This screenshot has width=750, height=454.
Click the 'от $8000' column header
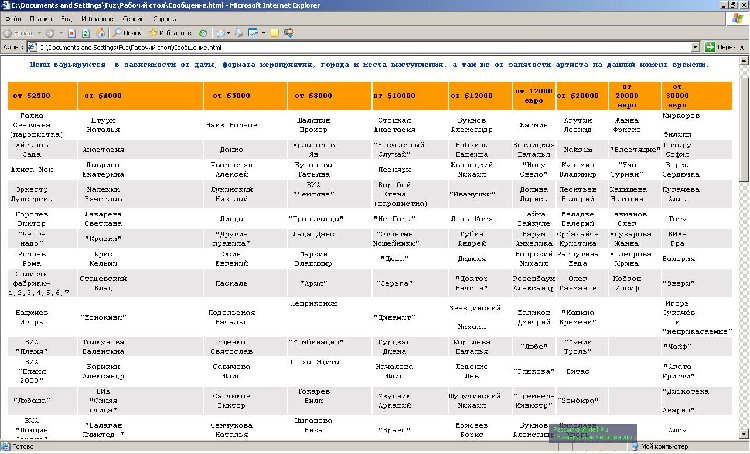[x=329, y=96]
